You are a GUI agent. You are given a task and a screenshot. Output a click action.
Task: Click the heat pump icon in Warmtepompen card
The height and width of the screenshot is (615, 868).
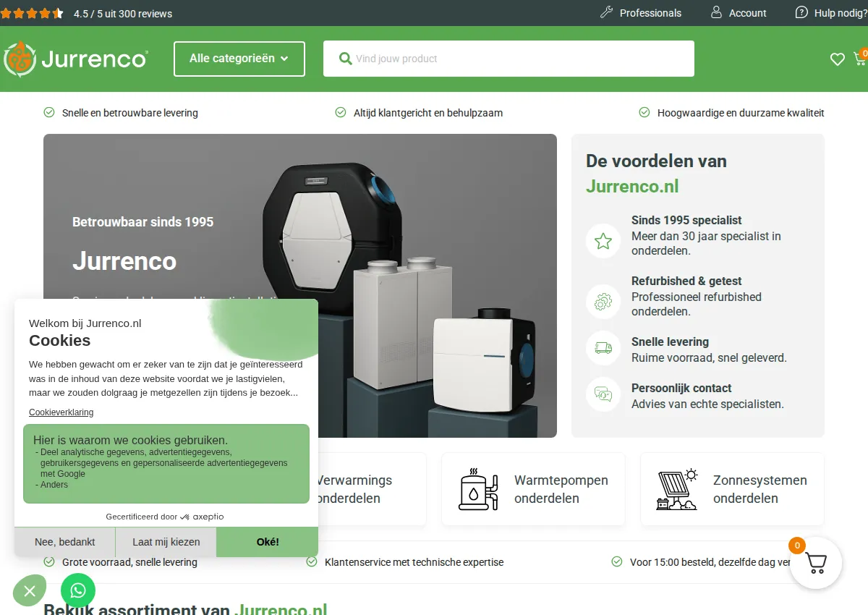click(x=479, y=489)
